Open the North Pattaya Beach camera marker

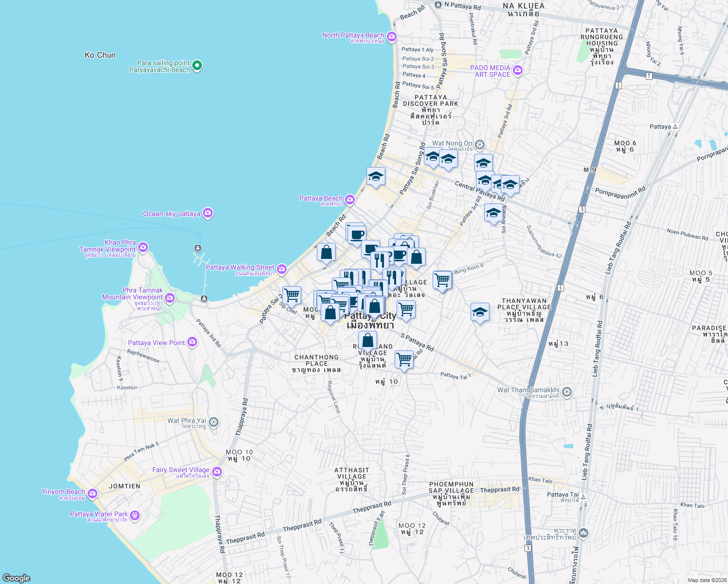pos(392,37)
